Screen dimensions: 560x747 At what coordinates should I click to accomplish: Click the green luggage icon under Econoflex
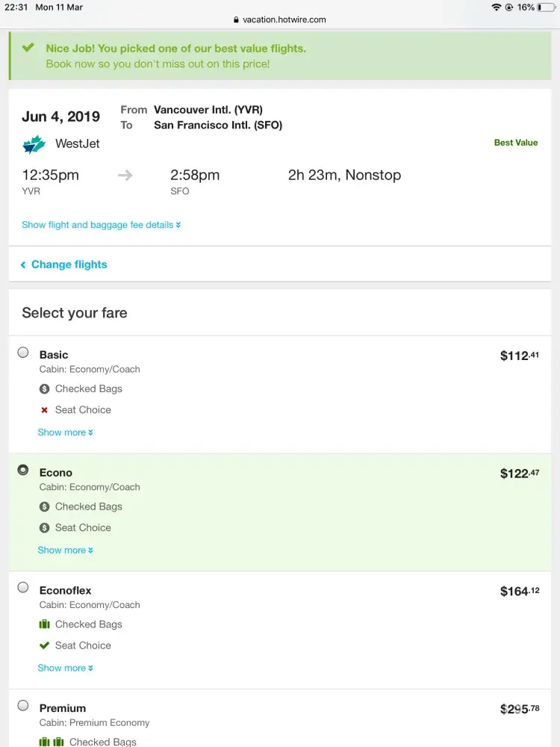coord(45,624)
